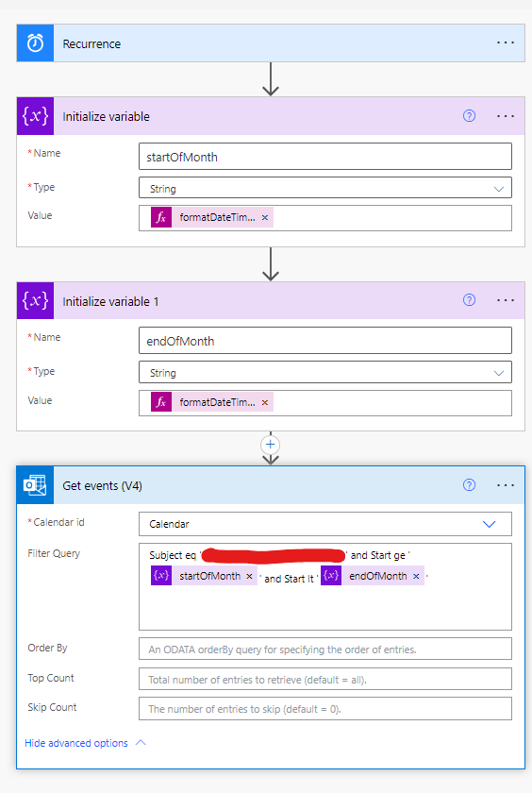The width and height of the screenshot is (532, 793).
Task: Click the Skip Count input field
Action: coord(325,709)
